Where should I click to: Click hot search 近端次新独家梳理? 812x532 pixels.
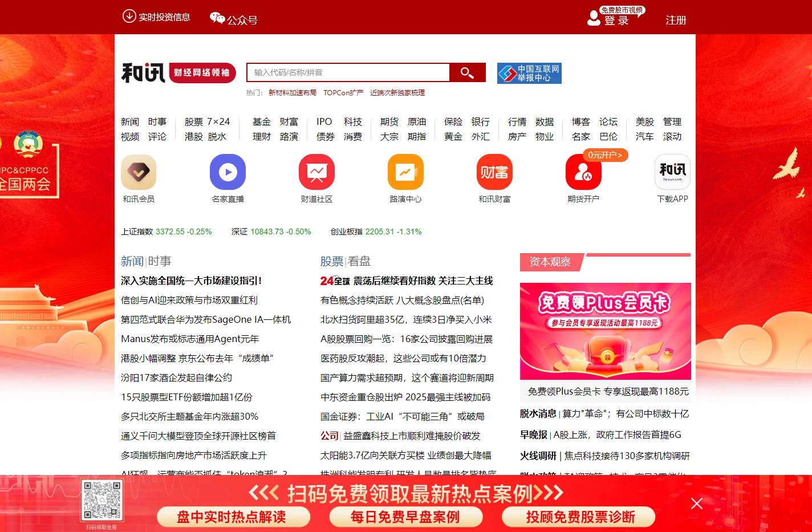(397, 92)
